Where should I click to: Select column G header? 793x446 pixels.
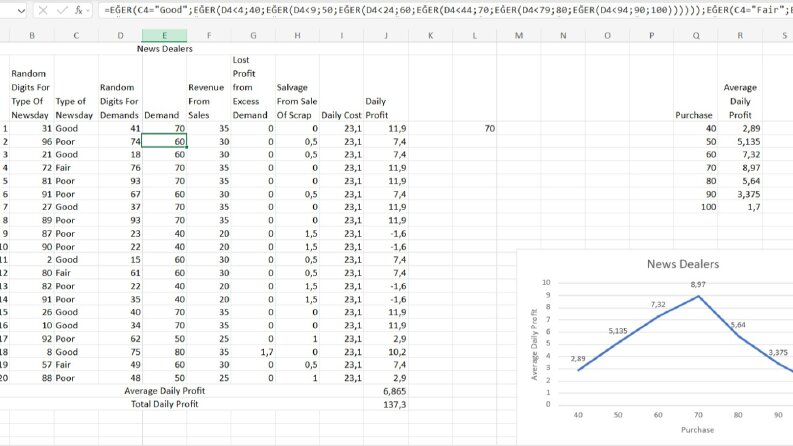[x=253, y=35]
